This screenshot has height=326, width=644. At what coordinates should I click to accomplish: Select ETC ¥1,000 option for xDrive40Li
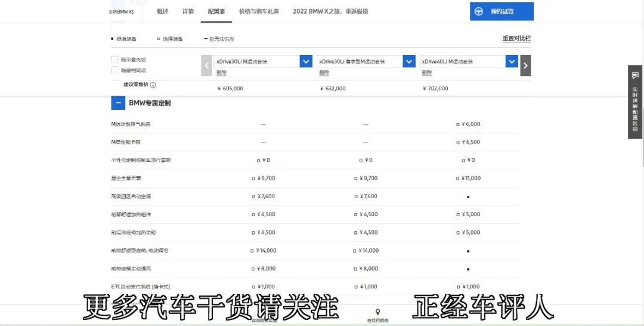[x=468, y=287]
